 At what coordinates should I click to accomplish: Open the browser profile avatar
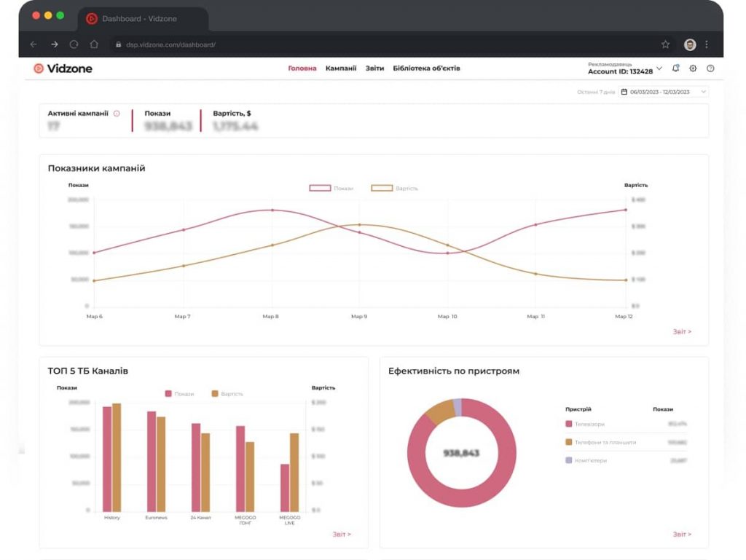coord(689,44)
